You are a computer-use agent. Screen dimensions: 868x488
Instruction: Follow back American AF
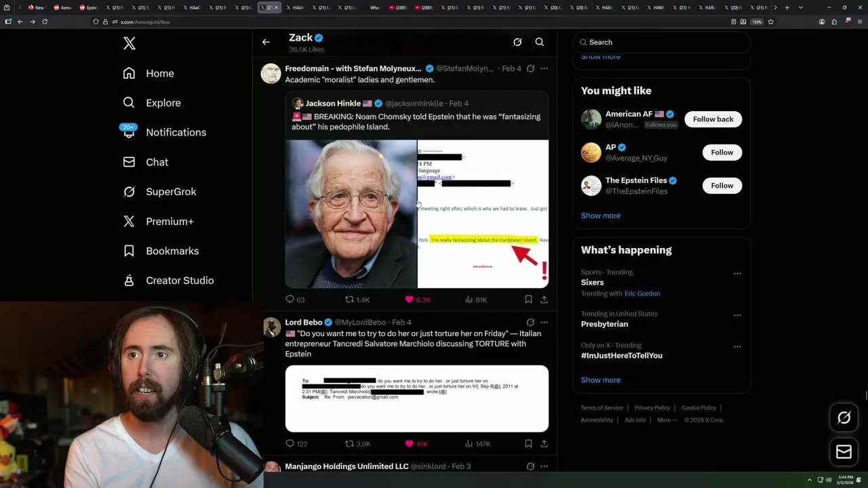click(x=713, y=119)
